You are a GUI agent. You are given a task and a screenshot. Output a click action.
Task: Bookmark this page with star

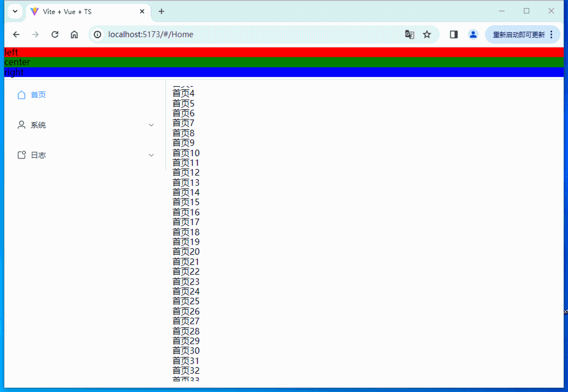point(427,35)
